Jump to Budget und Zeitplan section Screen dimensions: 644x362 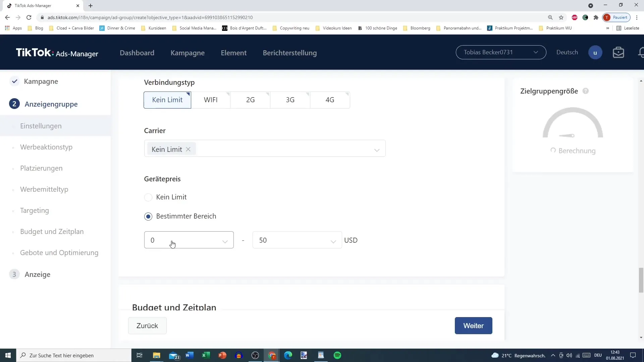coord(52,232)
